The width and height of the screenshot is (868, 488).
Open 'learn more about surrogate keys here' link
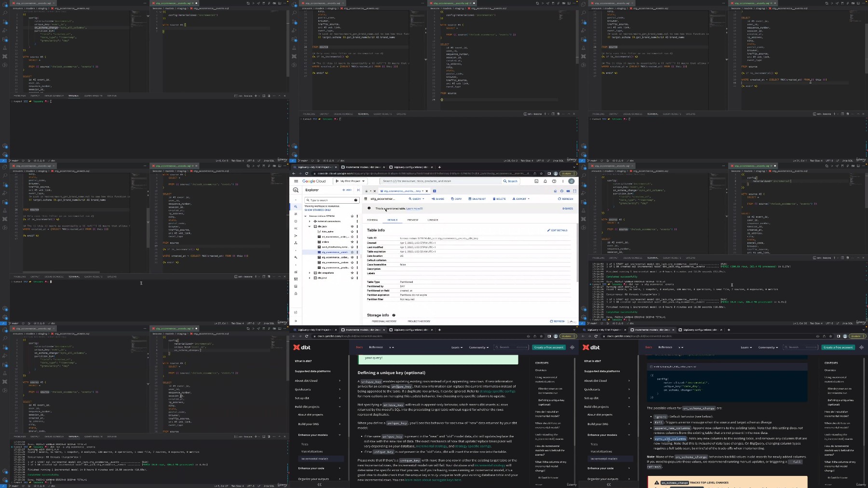(433, 480)
